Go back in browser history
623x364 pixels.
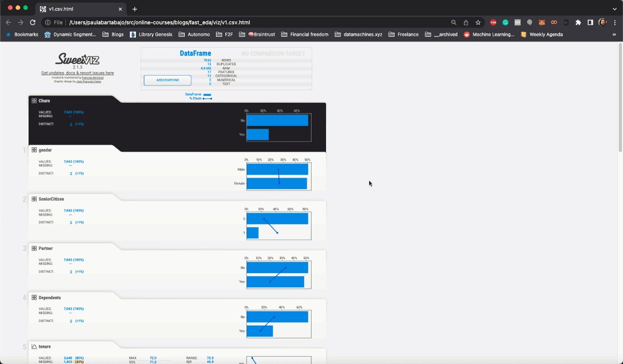[8, 22]
